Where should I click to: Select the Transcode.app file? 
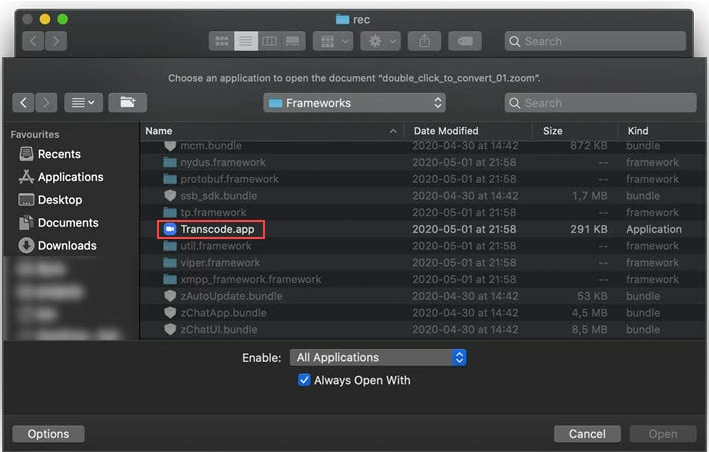(x=423, y=229)
